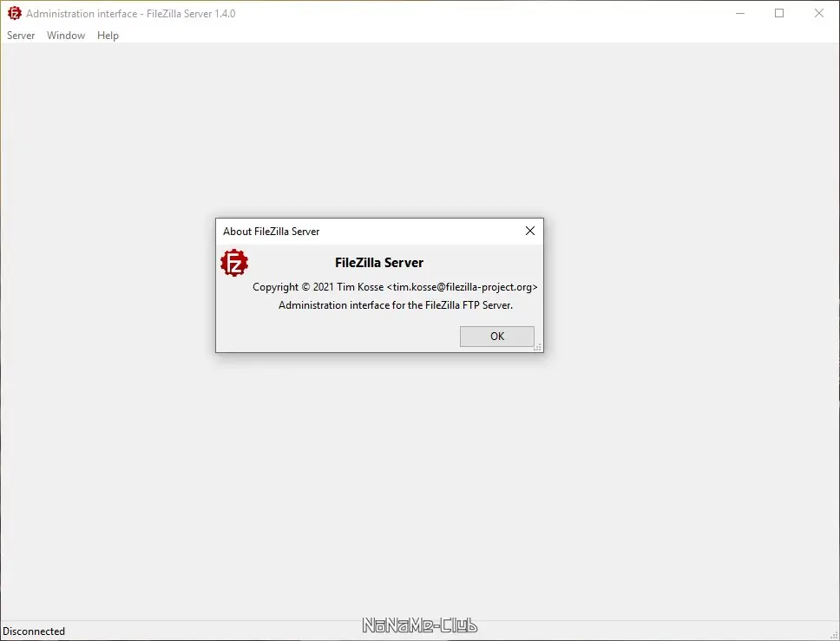Viewport: 840px width, 641px height.
Task: Close the About FileZilla Server dialog
Action: tap(530, 231)
